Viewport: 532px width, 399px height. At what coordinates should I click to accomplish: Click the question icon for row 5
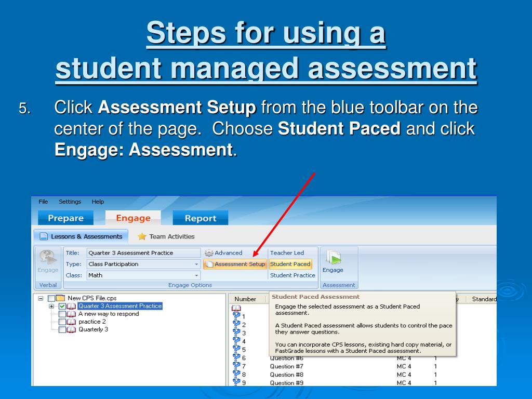click(x=236, y=349)
